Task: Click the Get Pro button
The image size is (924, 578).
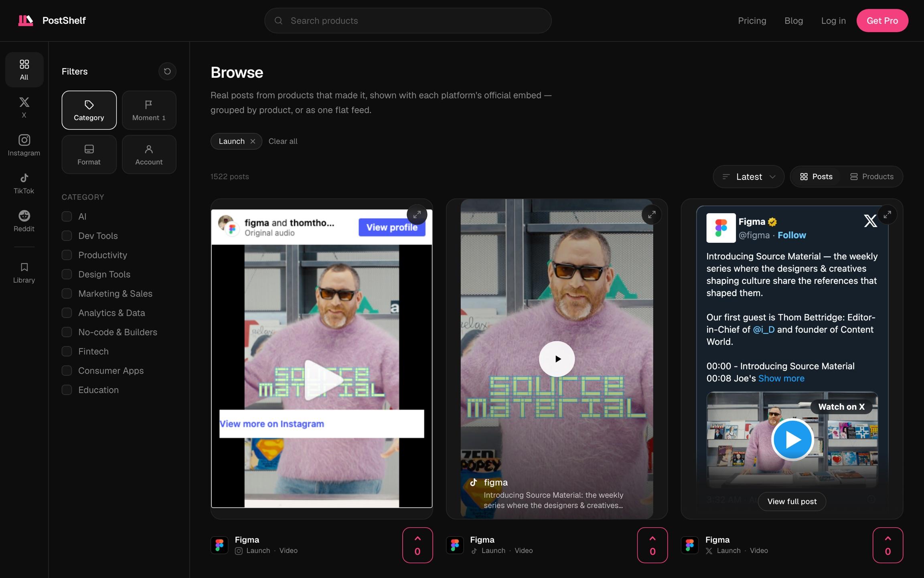Action: (x=882, y=20)
